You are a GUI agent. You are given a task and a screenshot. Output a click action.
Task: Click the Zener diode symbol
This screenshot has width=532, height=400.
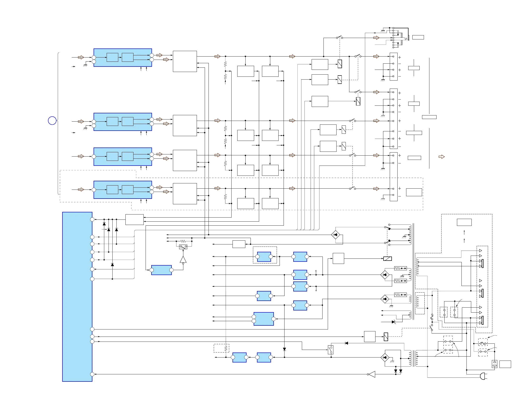[394, 322]
